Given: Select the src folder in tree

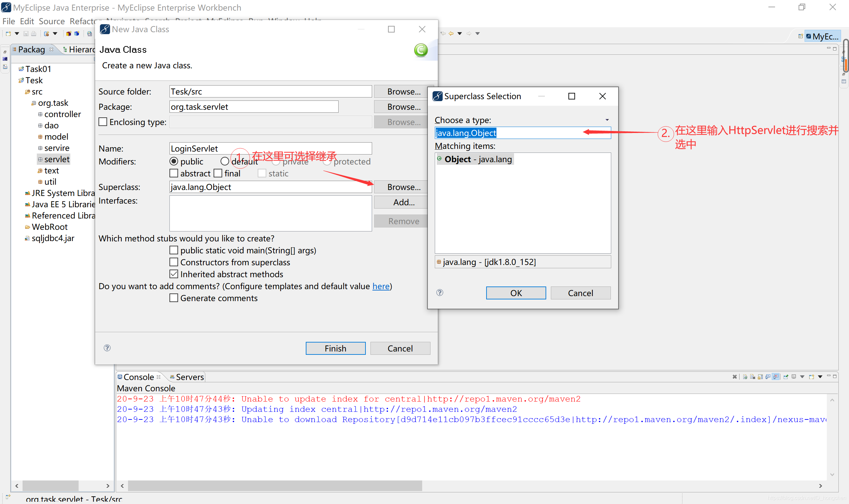Looking at the screenshot, I should click(33, 92).
